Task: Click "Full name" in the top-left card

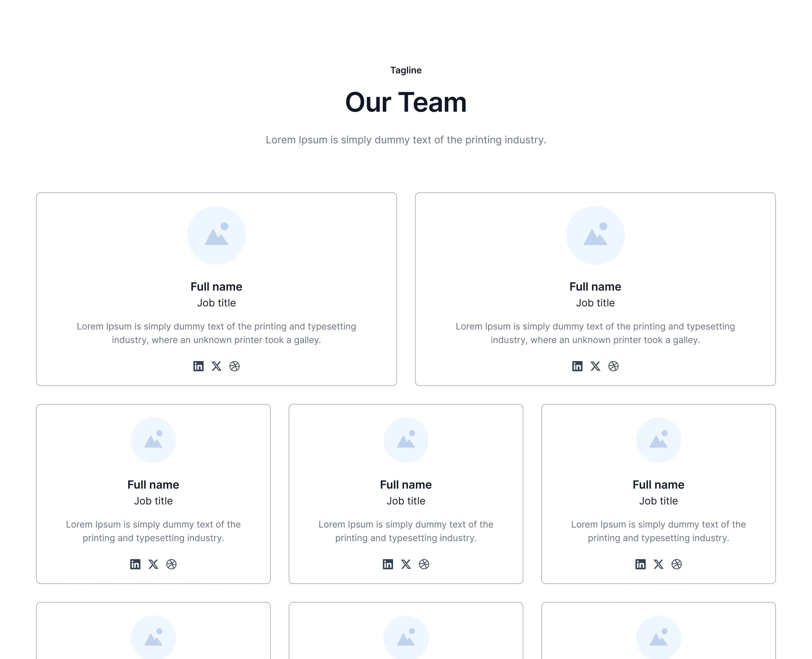Action: 216,287
